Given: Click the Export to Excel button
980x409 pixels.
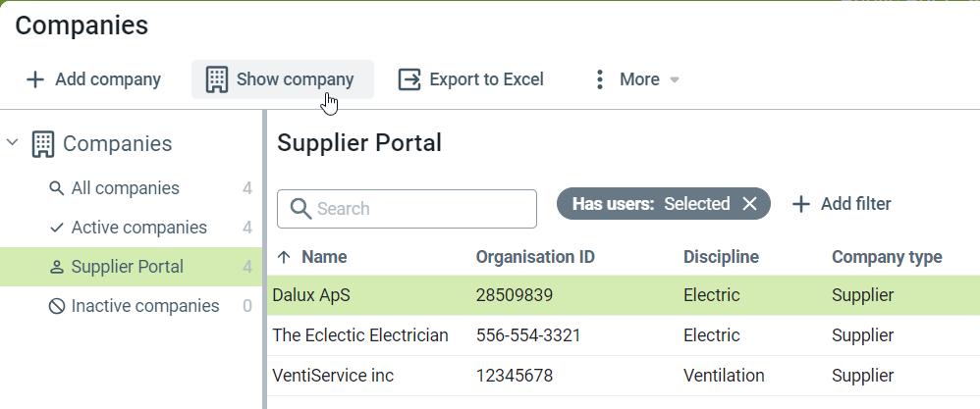Looking at the screenshot, I should [x=471, y=79].
